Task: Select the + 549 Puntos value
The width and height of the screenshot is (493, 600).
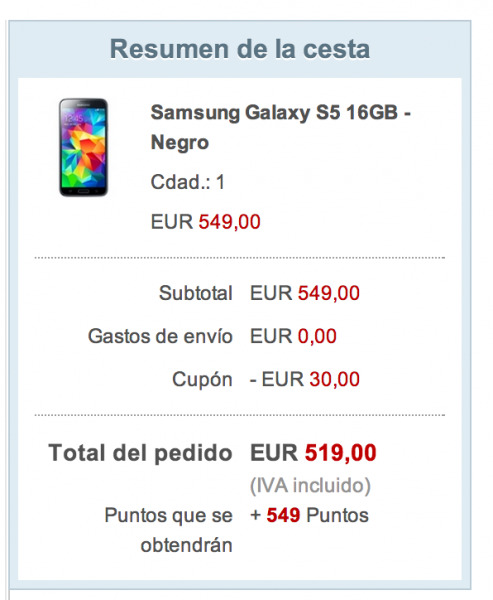Action: 309,515
